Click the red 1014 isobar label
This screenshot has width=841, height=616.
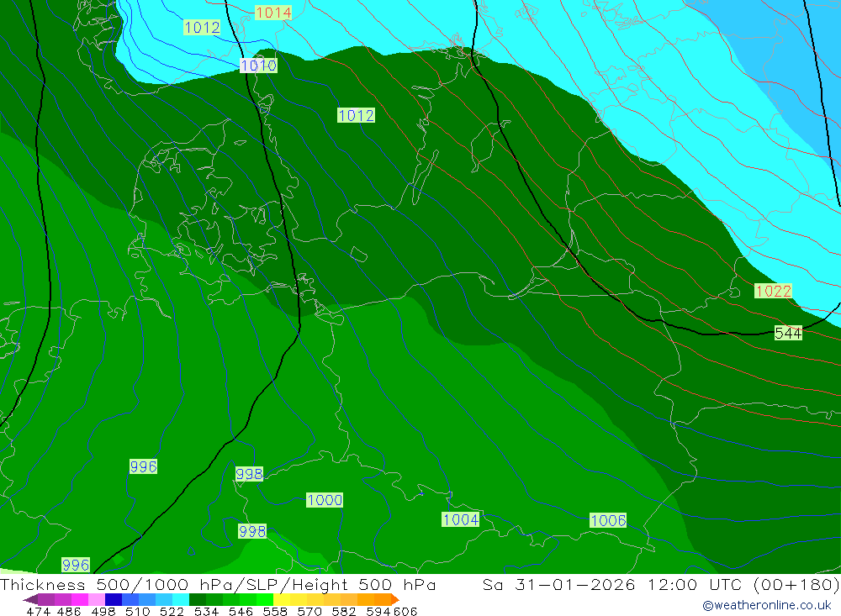pos(273,13)
